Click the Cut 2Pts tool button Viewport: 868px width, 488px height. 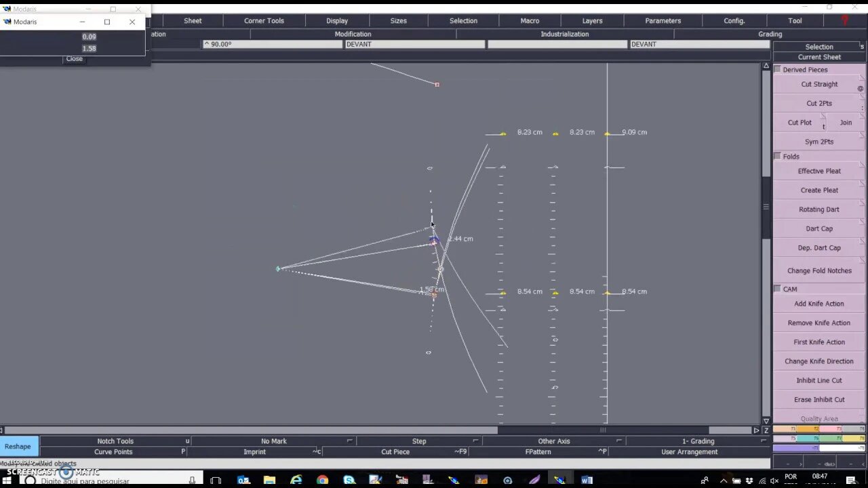click(819, 103)
